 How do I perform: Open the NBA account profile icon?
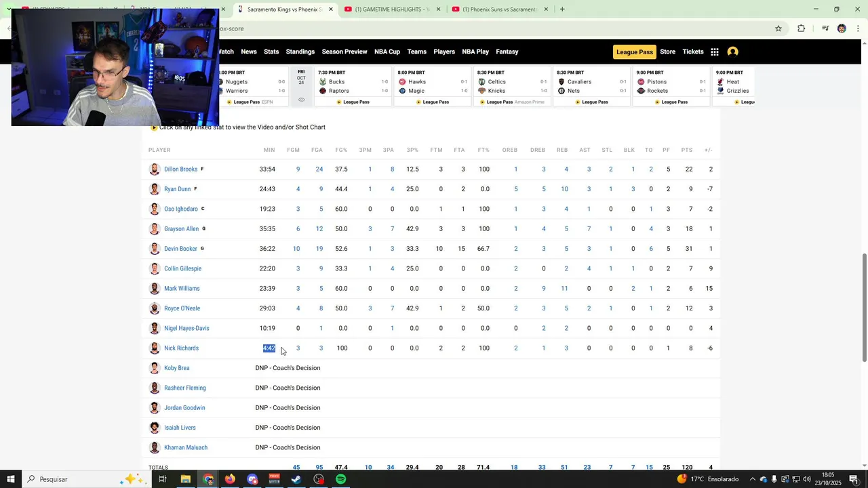point(732,52)
